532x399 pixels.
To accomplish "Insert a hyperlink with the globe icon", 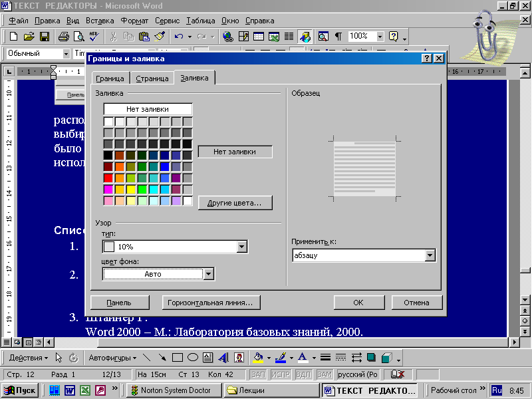I will click(228, 37).
